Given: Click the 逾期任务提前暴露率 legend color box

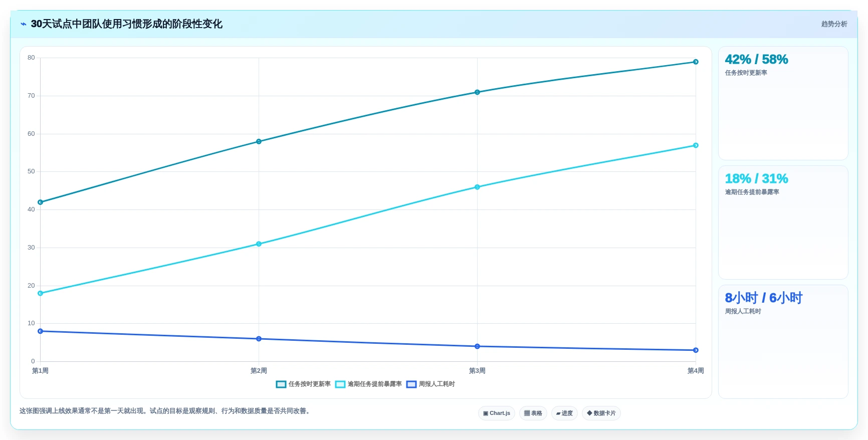Looking at the screenshot, I should click(340, 384).
